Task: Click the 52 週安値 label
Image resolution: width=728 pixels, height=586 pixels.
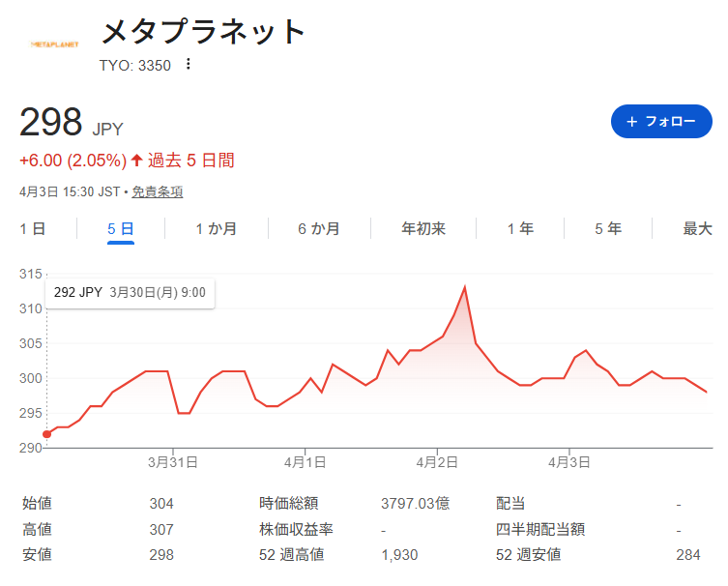Action: pos(529,554)
